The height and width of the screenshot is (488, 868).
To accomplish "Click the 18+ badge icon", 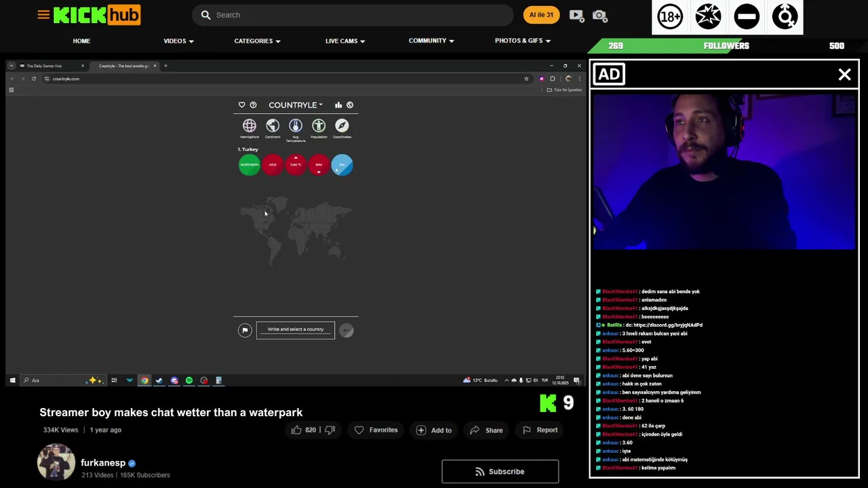I will point(670,16).
